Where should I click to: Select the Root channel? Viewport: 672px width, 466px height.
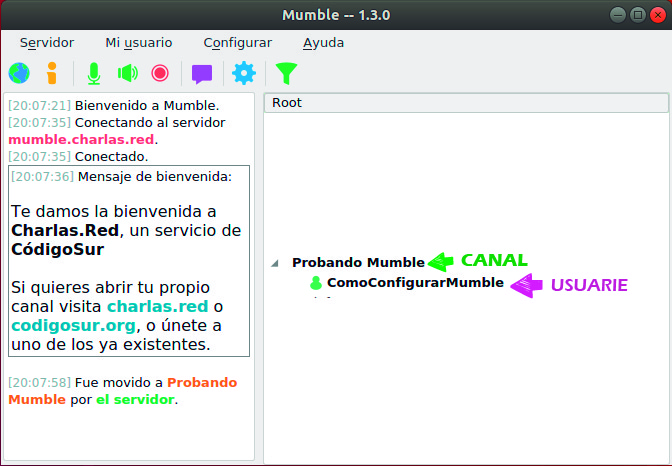coord(466,103)
